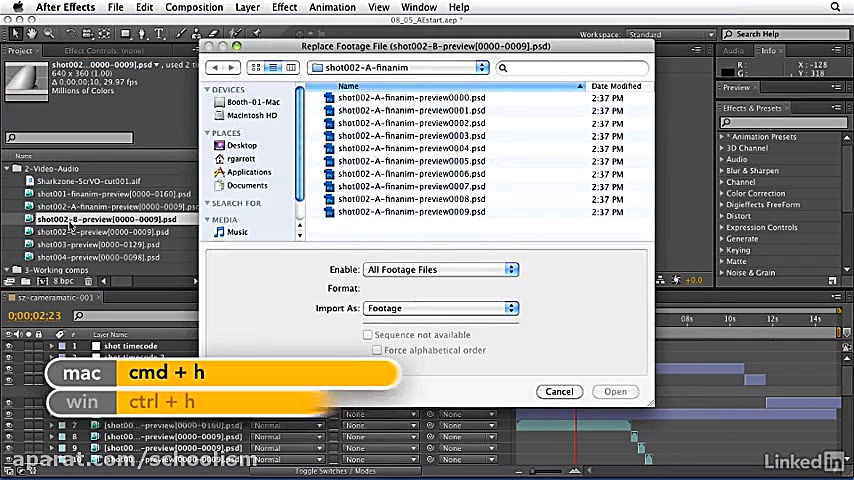Select the Rectangle shape tool
Viewport: 854px width, 480px height.
(126, 33)
